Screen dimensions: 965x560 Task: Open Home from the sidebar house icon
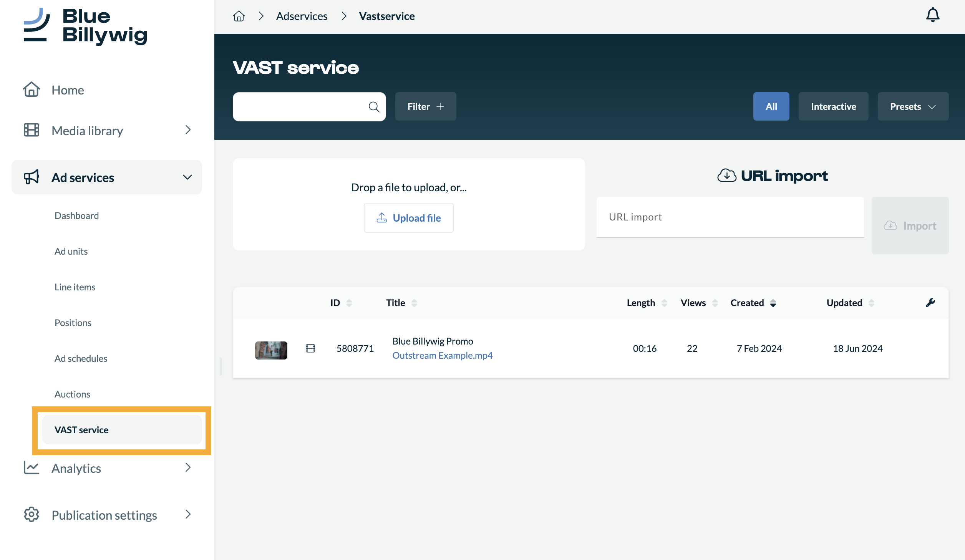(x=31, y=89)
